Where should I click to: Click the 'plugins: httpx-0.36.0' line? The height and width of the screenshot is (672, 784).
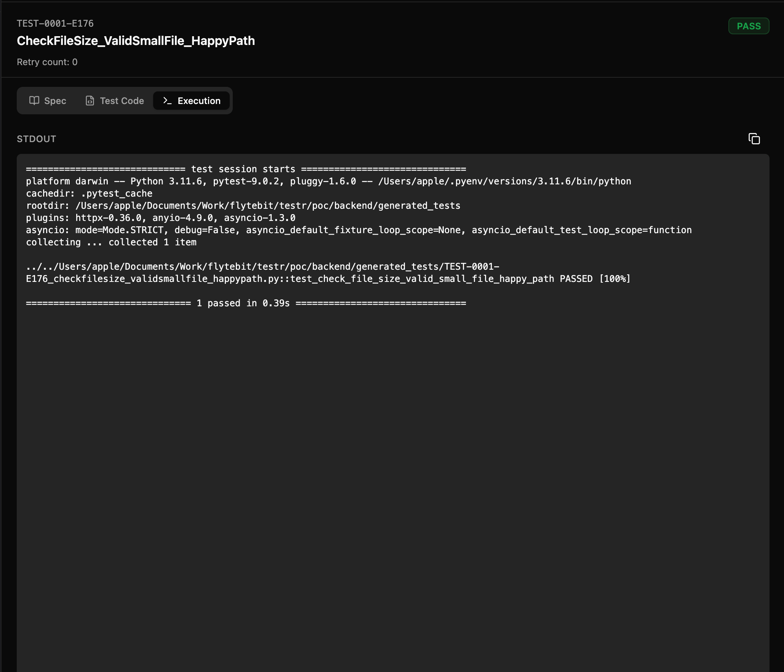pyautogui.click(x=161, y=218)
